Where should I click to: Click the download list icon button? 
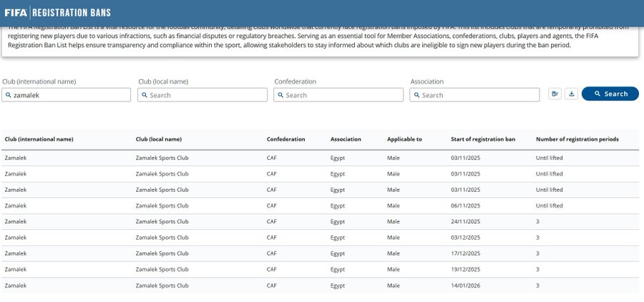tap(571, 94)
